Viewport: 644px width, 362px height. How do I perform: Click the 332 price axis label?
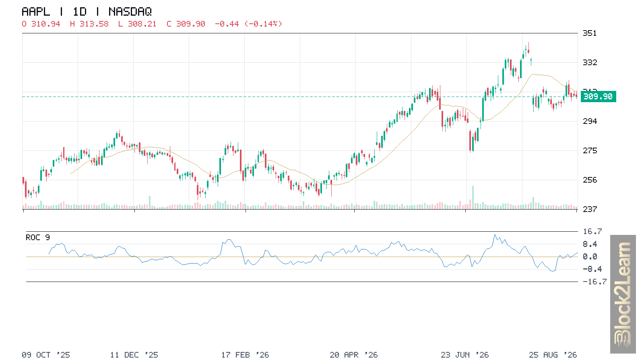click(590, 62)
